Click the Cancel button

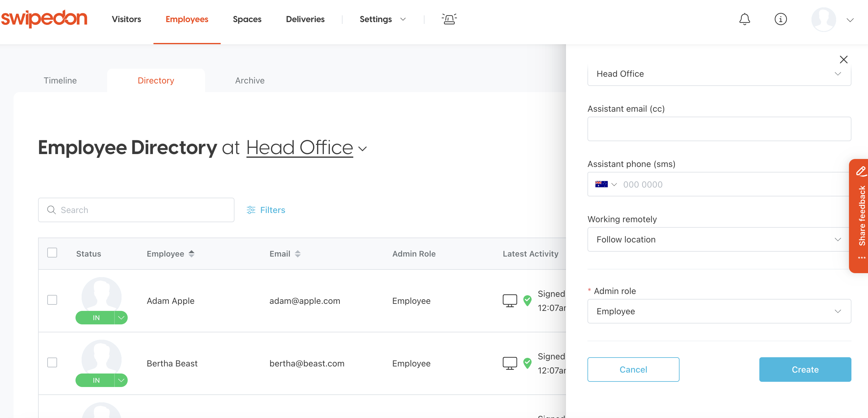click(x=633, y=370)
